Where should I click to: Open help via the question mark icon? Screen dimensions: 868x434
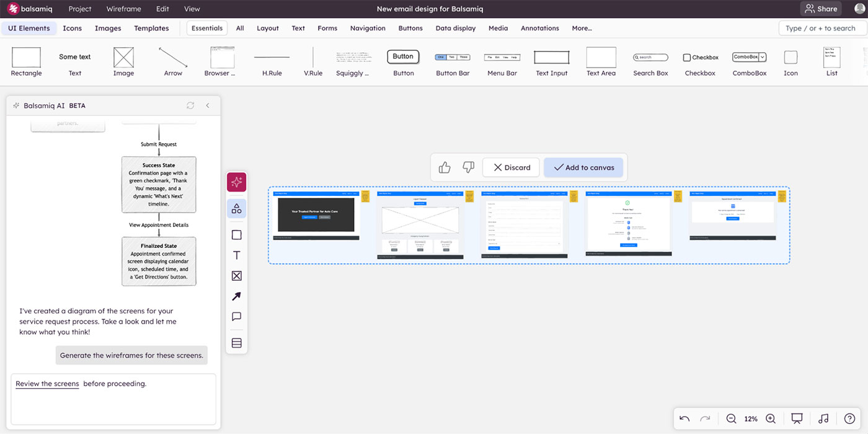(849, 418)
